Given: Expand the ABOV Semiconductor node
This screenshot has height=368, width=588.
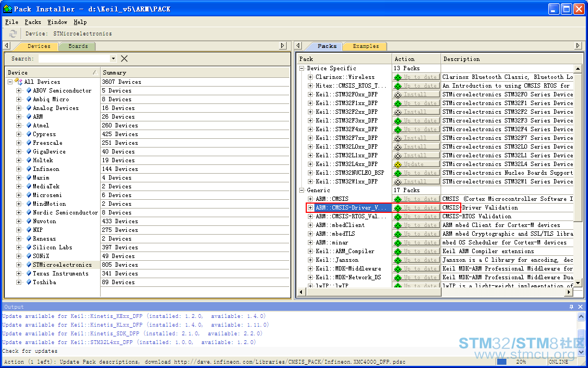Looking at the screenshot, I should [x=18, y=90].
